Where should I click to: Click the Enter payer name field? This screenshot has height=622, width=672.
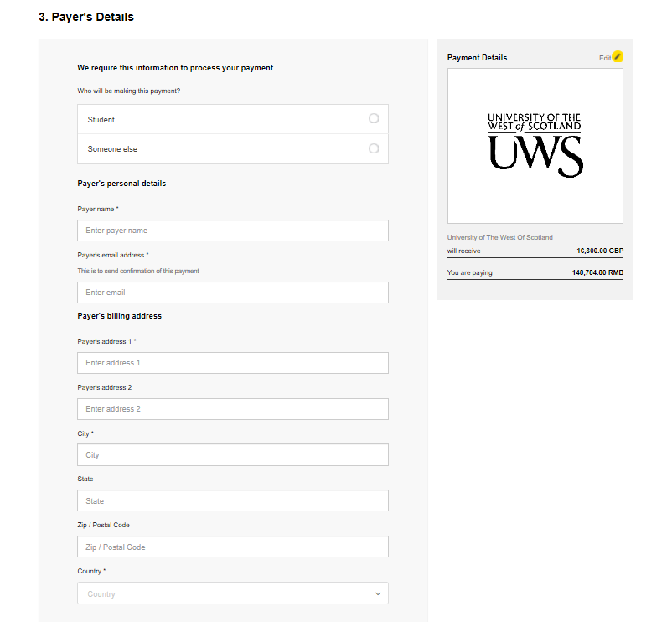coord(232,231)
